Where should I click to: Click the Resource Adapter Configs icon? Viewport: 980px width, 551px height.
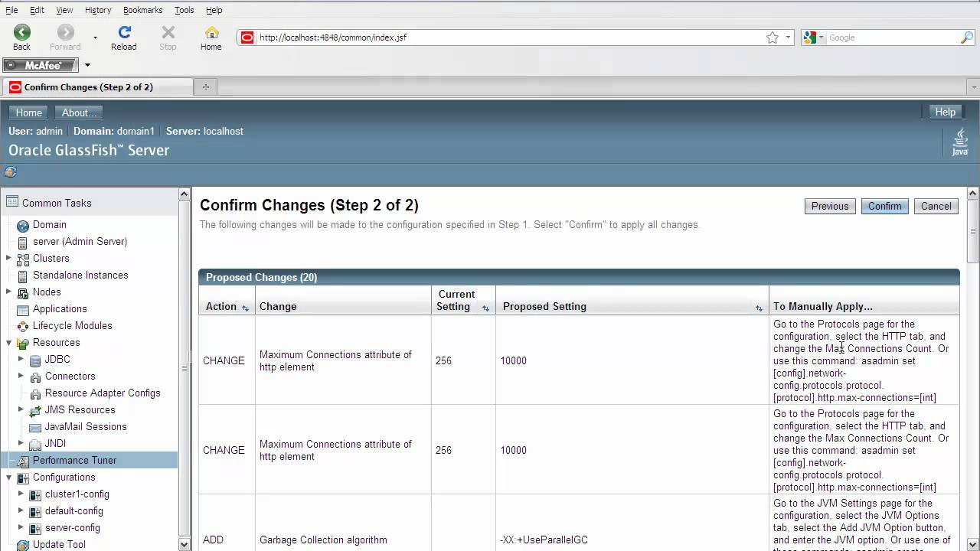coord(35,393)
